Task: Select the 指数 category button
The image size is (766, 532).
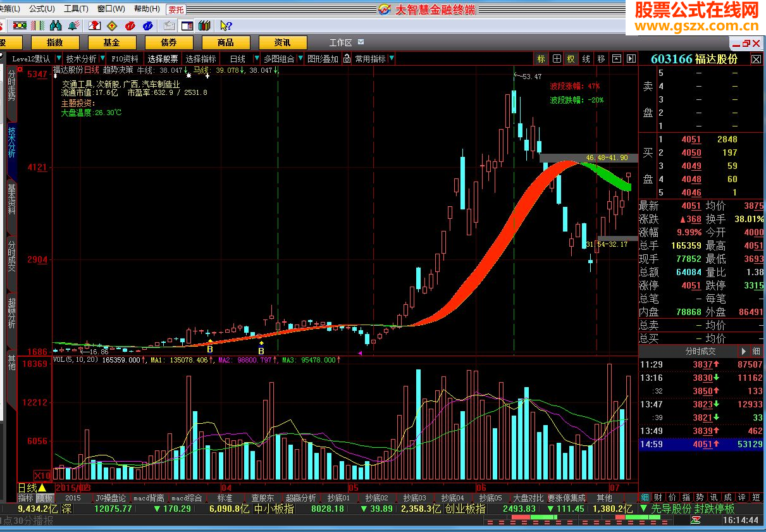Action: [55, 42]
